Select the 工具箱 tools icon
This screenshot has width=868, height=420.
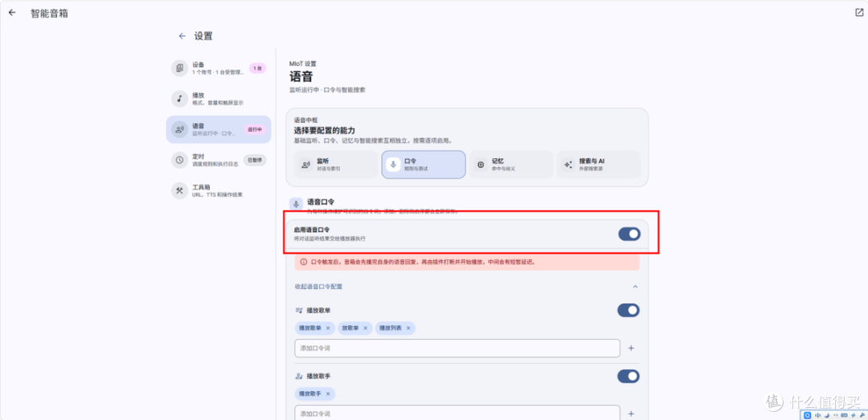[179, 190]
